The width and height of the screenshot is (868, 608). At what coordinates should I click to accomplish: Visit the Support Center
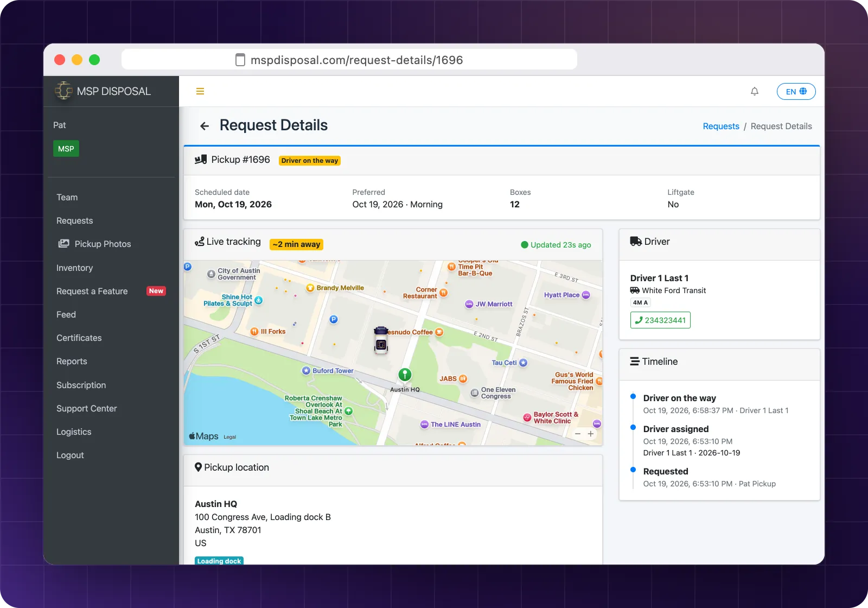tap(87, 408)
